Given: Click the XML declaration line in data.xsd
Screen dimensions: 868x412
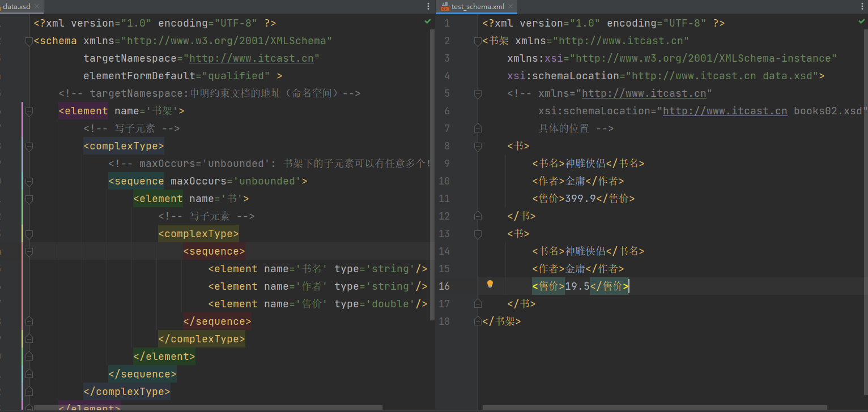Looking at the screenshot, I should pyautogui.click(x=155, y=23).
